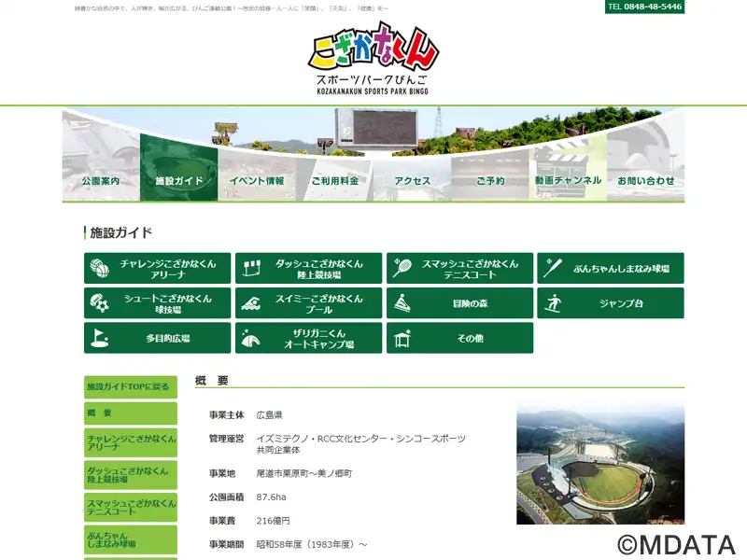The width and height of the screenshot is (747, 560).
Task: Click the 尾道市栗原町～美ノ郷町 text
Action: click(304, 473)
